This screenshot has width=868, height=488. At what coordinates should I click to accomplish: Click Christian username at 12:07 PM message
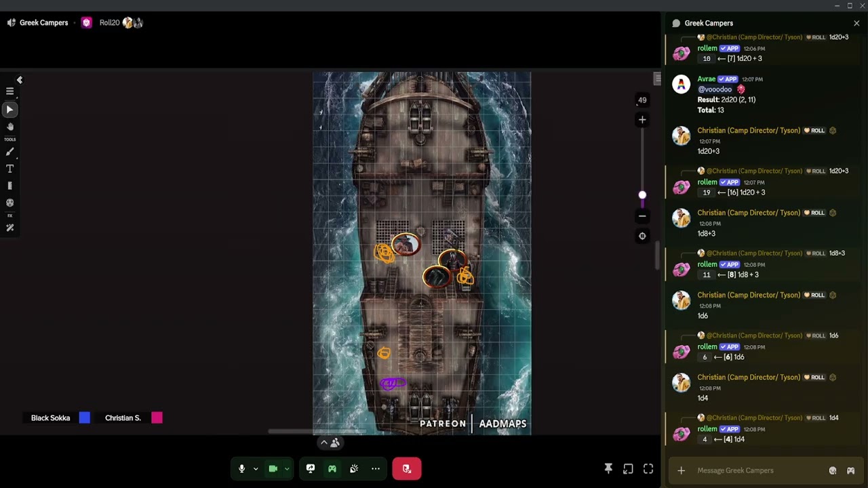[749, 131]
